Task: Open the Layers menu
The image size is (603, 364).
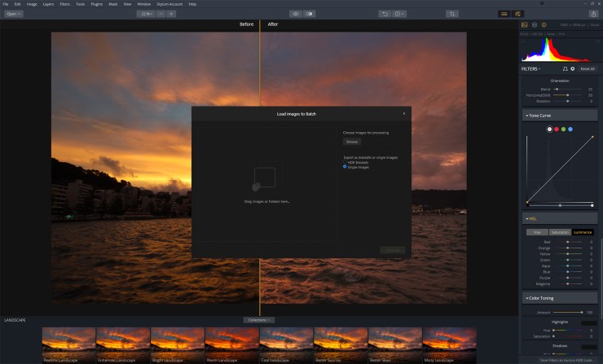Action: point(48,4)
